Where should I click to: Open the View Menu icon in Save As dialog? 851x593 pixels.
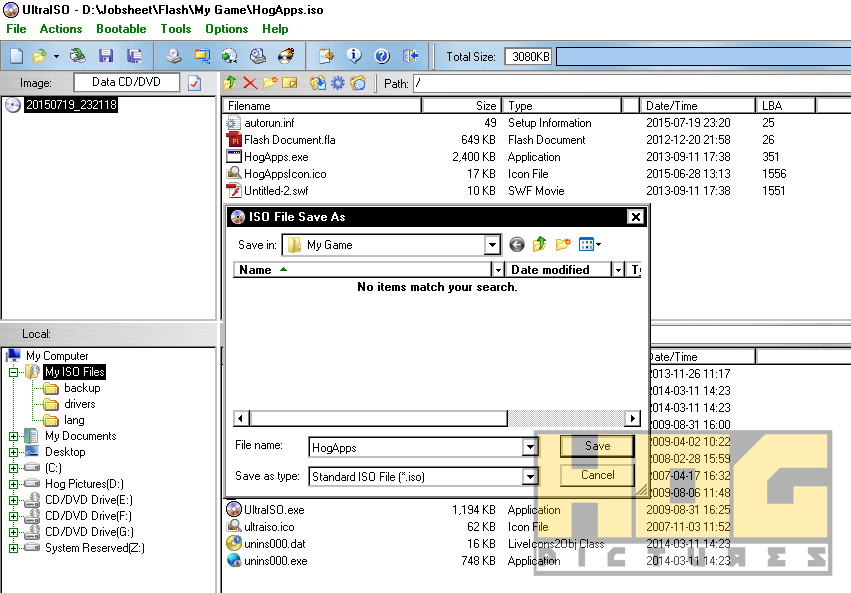pos(589,245)
